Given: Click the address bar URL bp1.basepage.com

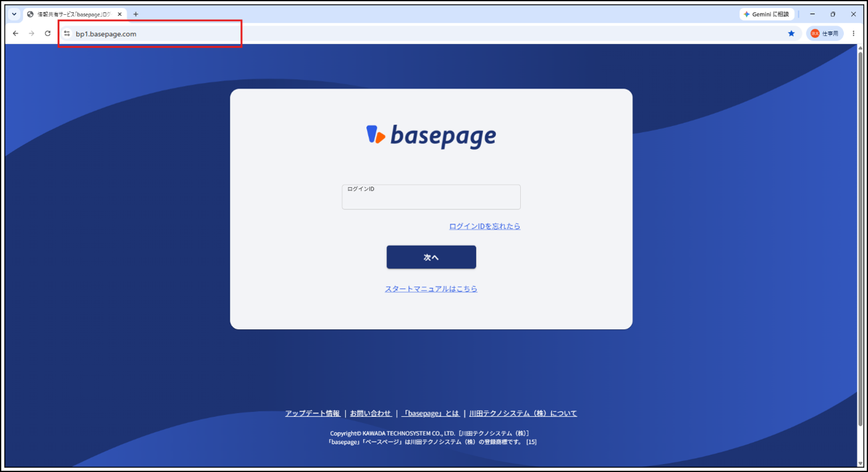Looking at the screenshot, I should (106, 34).
